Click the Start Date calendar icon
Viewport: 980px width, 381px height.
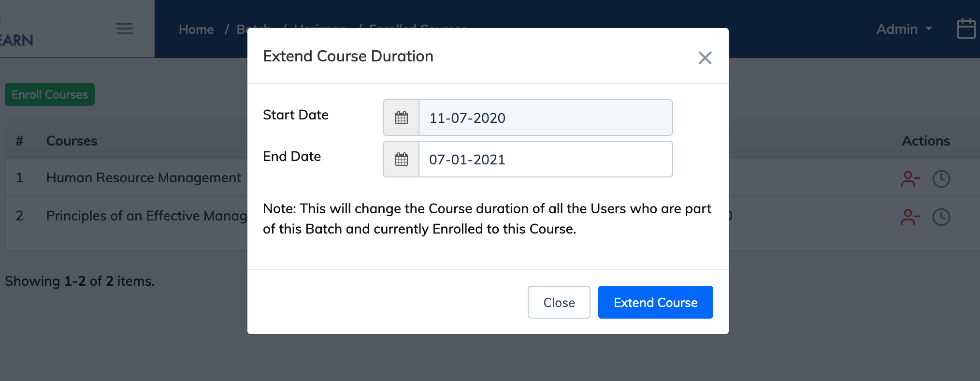[x=401, y=117]
